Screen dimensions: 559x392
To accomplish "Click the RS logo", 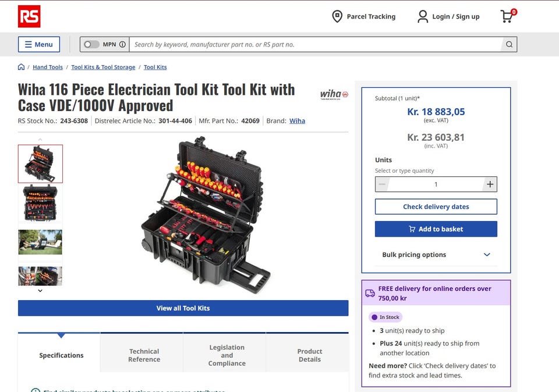I will coord(29,16).
